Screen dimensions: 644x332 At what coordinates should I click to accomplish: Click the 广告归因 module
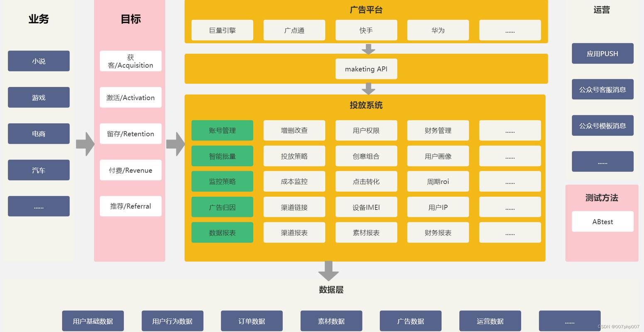[x=222, y=207]
